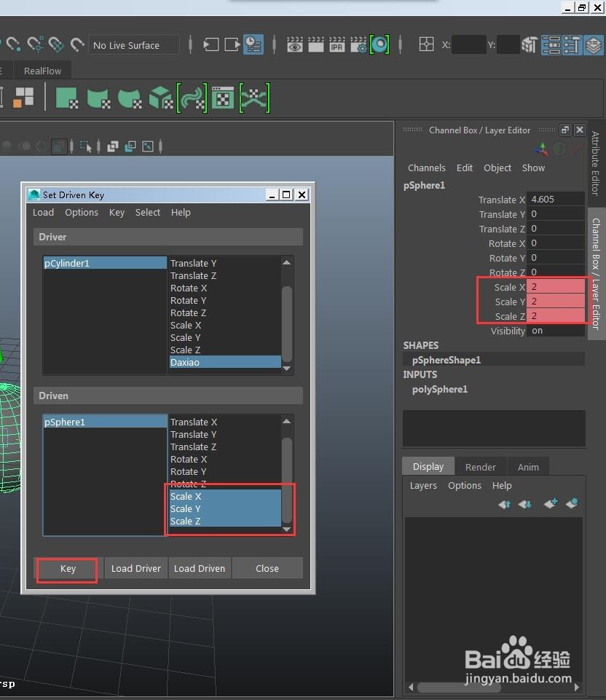The image size is (606, 700).
Task: Open the Layers menu in Layer Editor
Action: click(x=423, y=485)
